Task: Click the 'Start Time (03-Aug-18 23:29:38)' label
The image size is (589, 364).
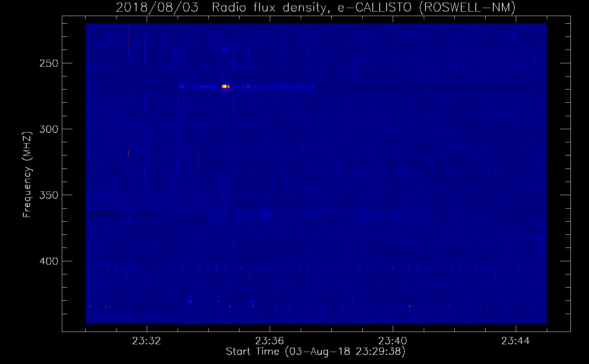Action: [316, 352]
